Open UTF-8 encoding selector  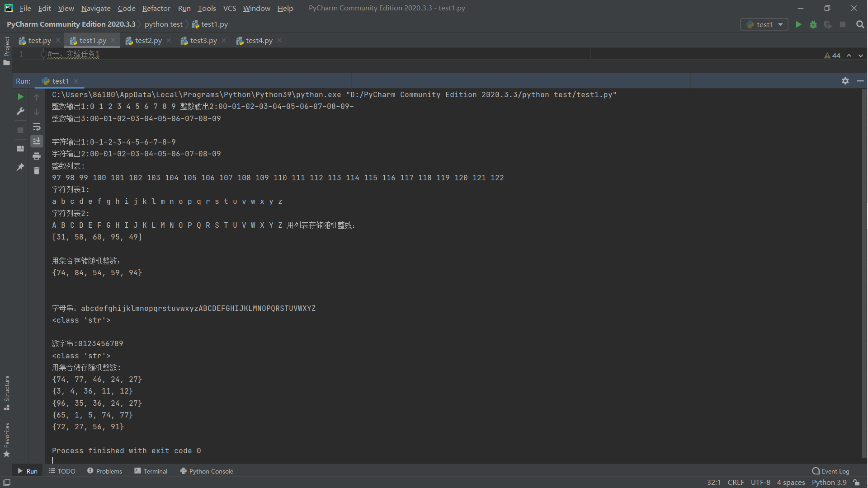pos(760,483)
